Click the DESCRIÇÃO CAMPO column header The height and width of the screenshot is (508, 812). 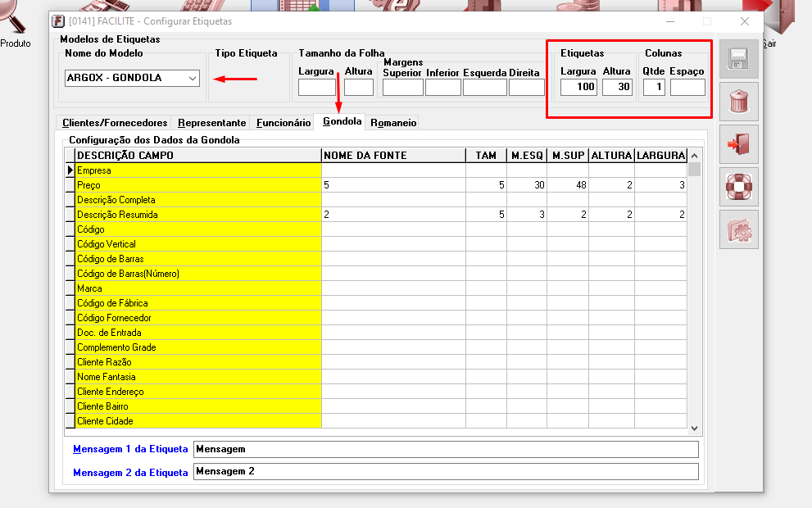click(198, 156)
